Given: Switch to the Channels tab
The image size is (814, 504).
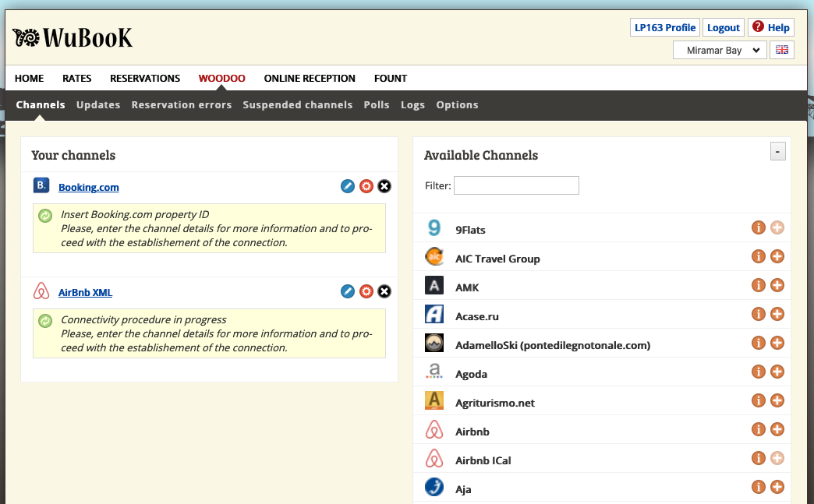Looking at the screenshot, I should tap(41, 104).
